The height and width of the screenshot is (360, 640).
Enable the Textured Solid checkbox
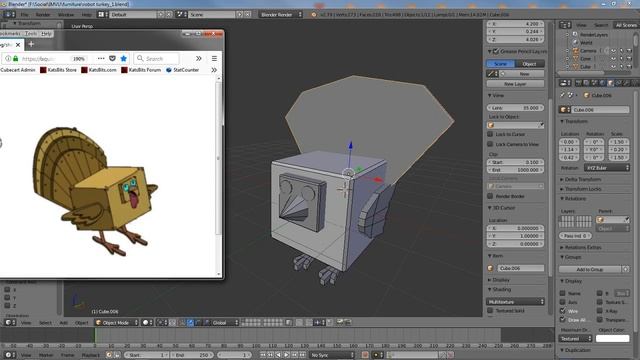490,311
